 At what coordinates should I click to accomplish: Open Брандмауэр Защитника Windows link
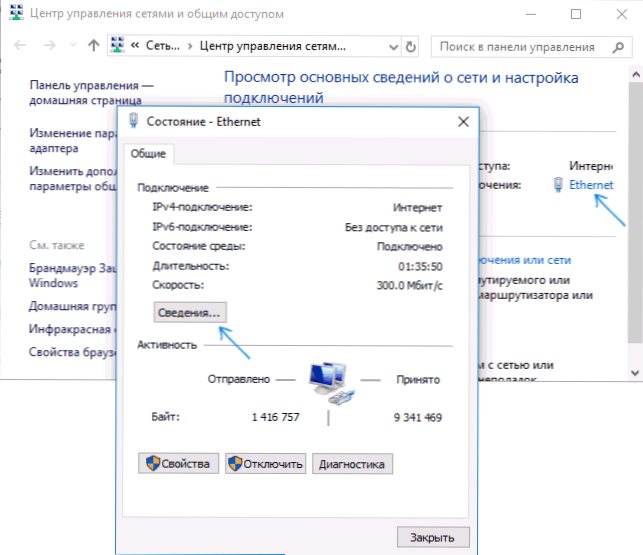point(73,275)
